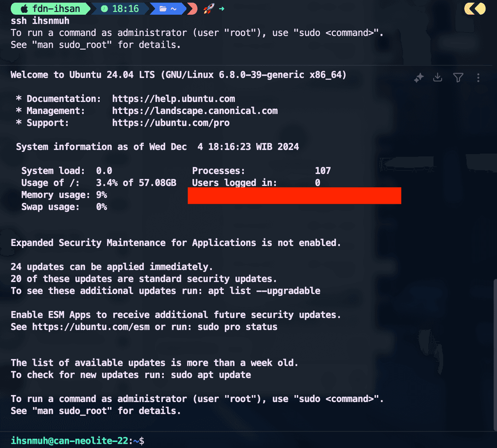Open the three-dot menu on the output block
This screenshot has width=497, height=448.
(x=478, y=78)
